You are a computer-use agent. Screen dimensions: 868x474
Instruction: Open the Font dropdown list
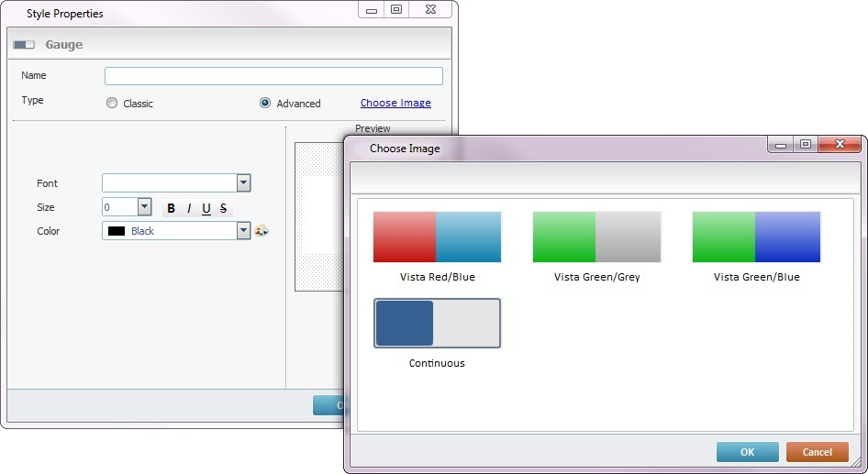(243, 183)
